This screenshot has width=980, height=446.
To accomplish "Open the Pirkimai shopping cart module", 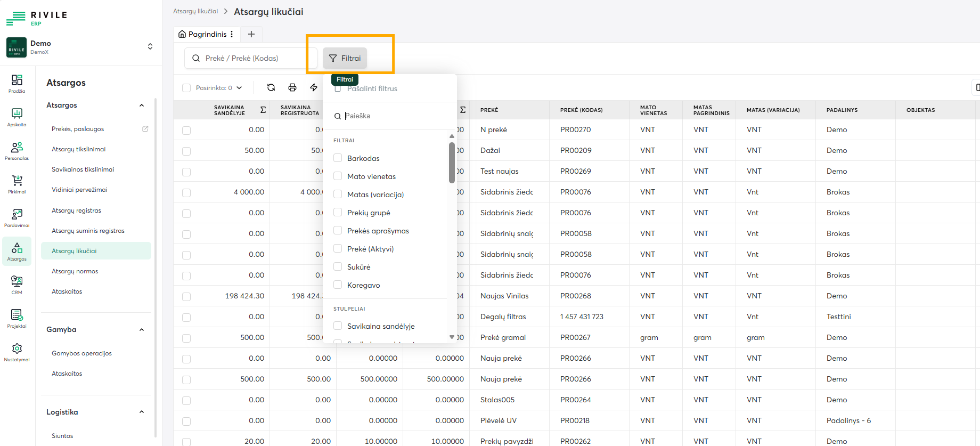I will pyautogui.click(x=17, y=184).
